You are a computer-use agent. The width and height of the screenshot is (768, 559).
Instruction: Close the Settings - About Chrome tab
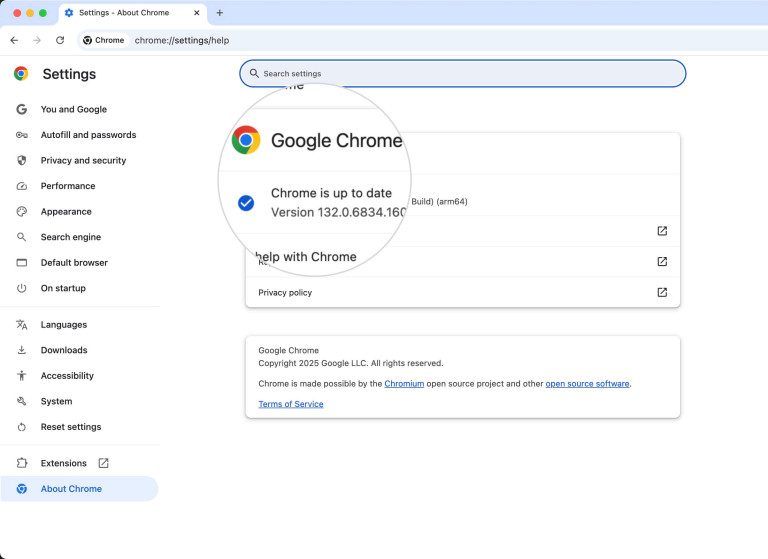(x=196, y=13)
